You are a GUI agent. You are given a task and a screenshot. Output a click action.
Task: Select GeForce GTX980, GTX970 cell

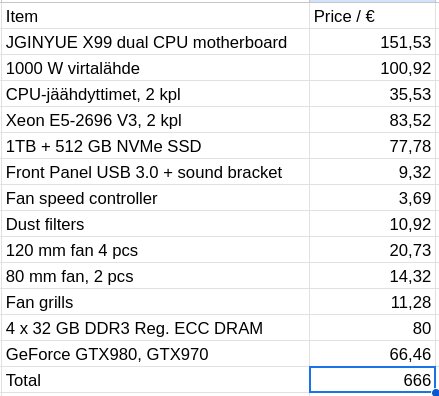click(156, 354)
